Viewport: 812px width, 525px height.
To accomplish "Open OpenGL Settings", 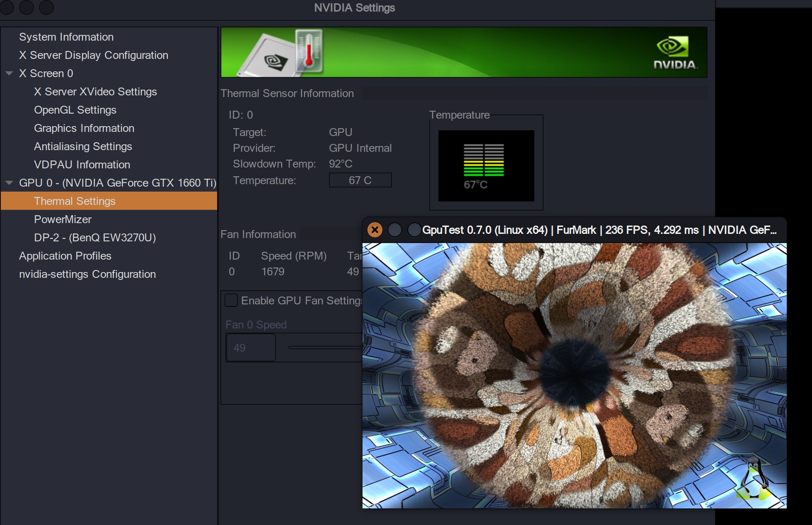I will point(75,110).
